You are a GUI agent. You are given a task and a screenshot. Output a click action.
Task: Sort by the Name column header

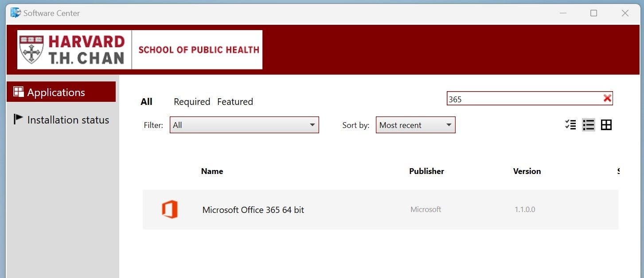click(212, 171)
